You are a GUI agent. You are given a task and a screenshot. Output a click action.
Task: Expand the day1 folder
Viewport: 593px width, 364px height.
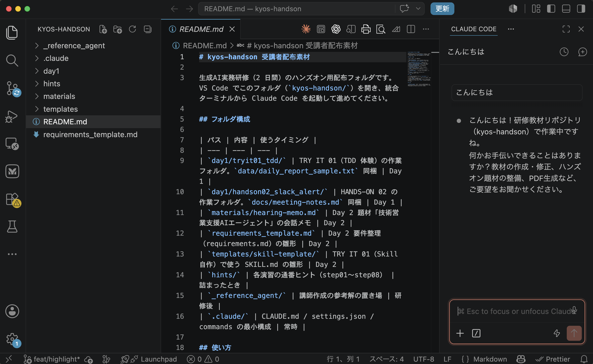coord(93,71)
